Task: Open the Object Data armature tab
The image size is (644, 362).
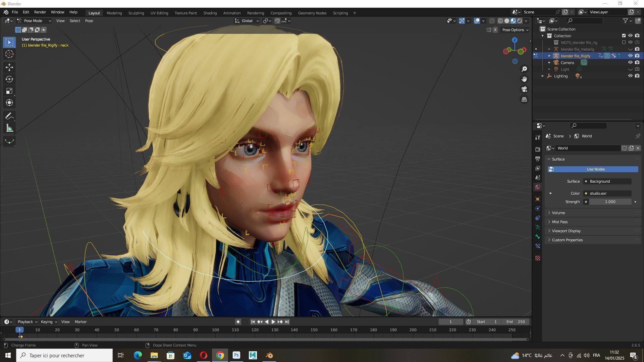Action: tap(538, 227)
